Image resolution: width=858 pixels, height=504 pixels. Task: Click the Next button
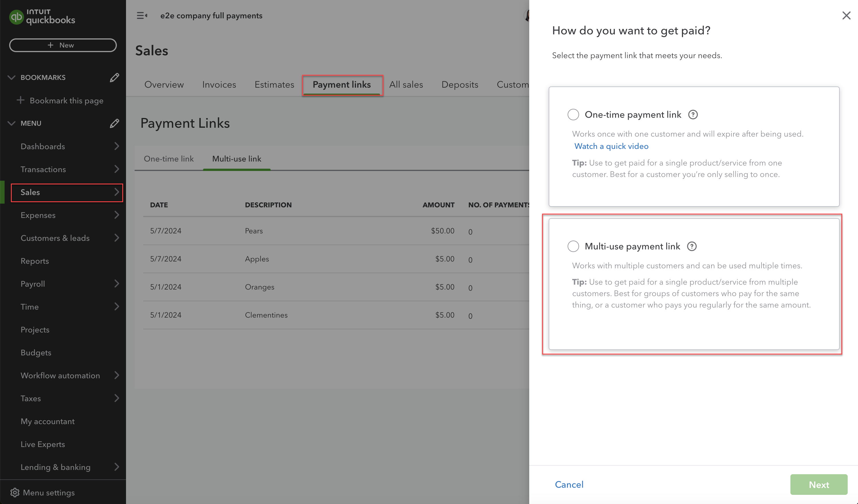pos(818,485)
